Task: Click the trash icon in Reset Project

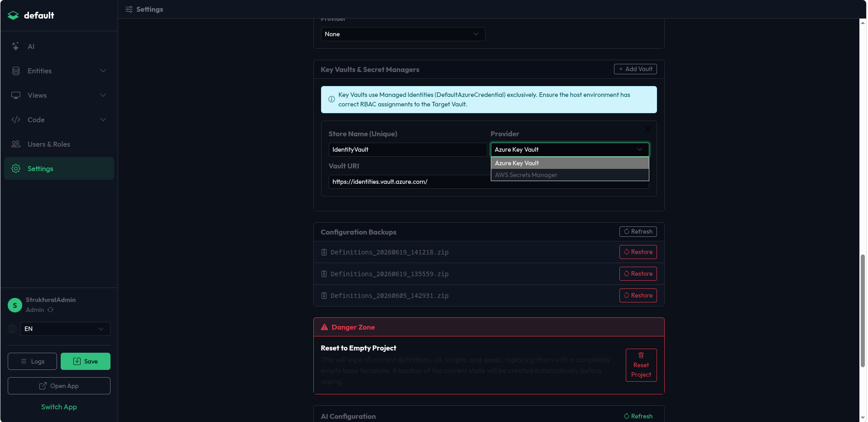Action: pyautogui.click(x=641, y=355)
